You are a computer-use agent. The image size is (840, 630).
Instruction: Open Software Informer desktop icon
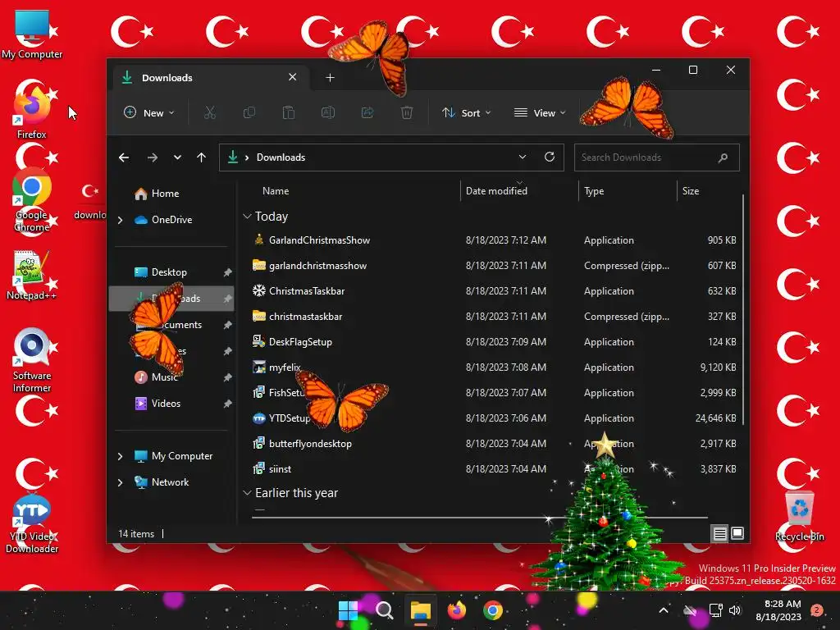pyautogui.click(x=32, y=361)
